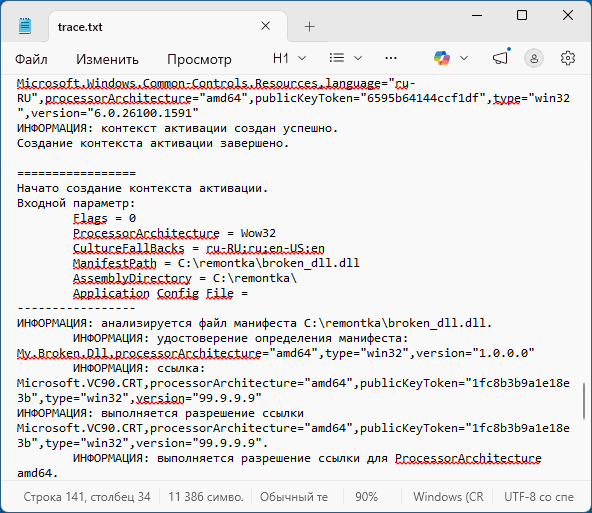Click the Windows (CR line ending indicator
The image size is (592, 513).
448,497
